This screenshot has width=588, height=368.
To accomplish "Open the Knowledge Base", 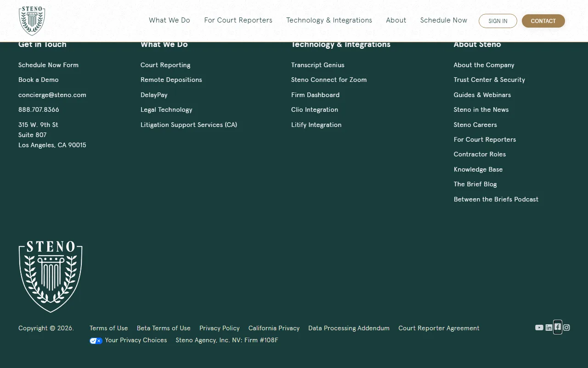I will [x=478, y=169].
